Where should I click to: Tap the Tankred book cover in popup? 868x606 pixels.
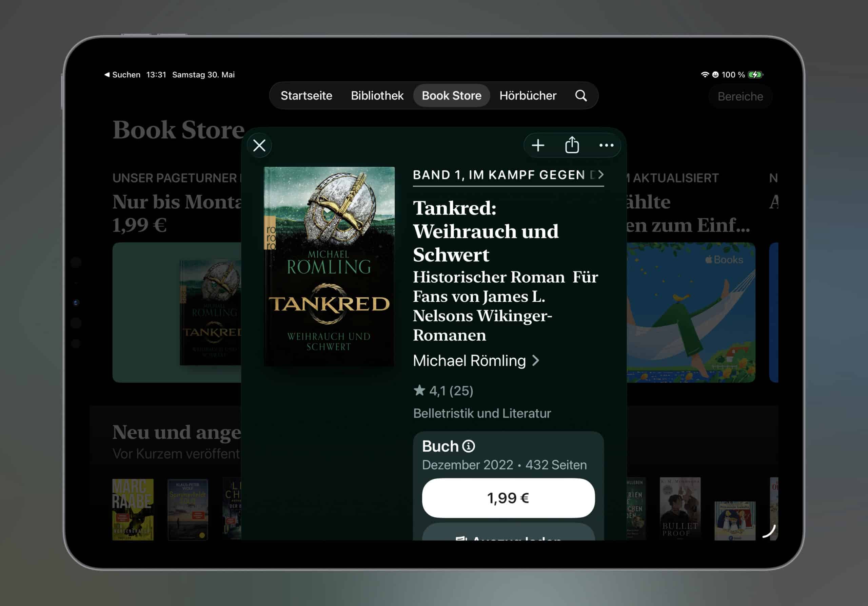[x=329, y=266]
